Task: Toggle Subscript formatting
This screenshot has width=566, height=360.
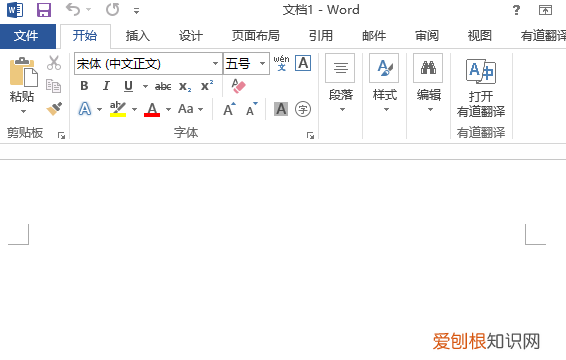Action: click(185, 86)
